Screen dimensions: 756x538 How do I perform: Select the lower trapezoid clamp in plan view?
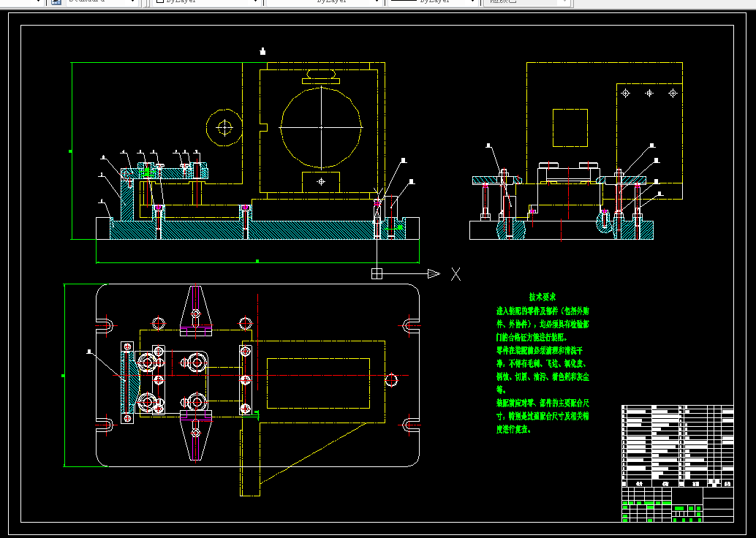click(196, 436)
